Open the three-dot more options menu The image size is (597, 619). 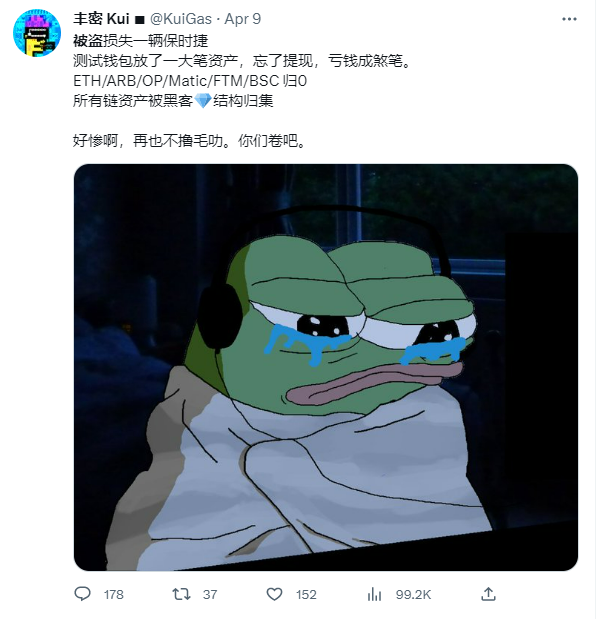569,19
